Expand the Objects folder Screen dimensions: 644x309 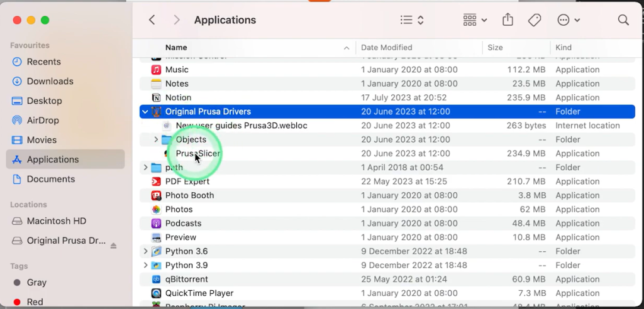[x=156, y=139]
